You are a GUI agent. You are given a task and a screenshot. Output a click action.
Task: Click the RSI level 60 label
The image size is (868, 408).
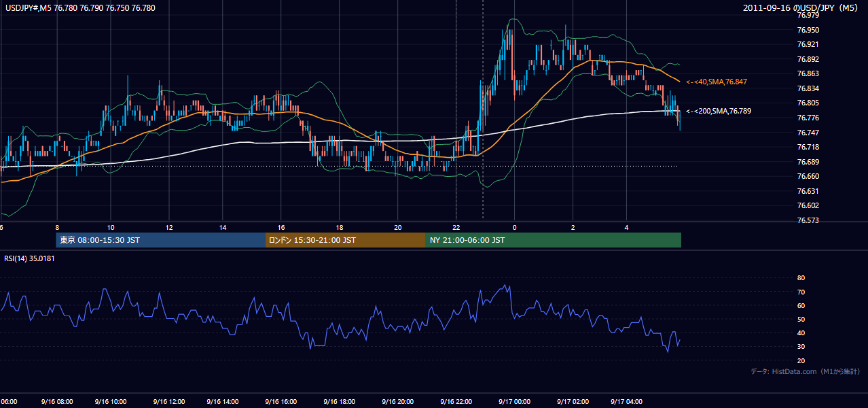801,305
